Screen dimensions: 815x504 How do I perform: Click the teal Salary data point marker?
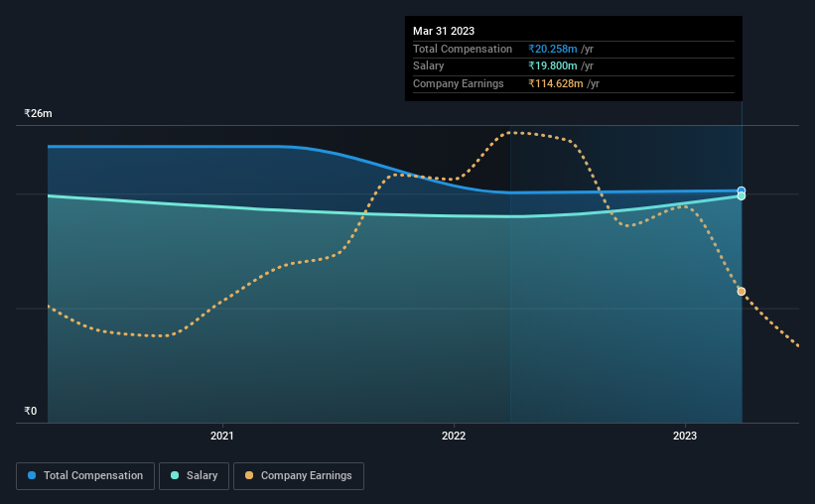click(742, 196)
